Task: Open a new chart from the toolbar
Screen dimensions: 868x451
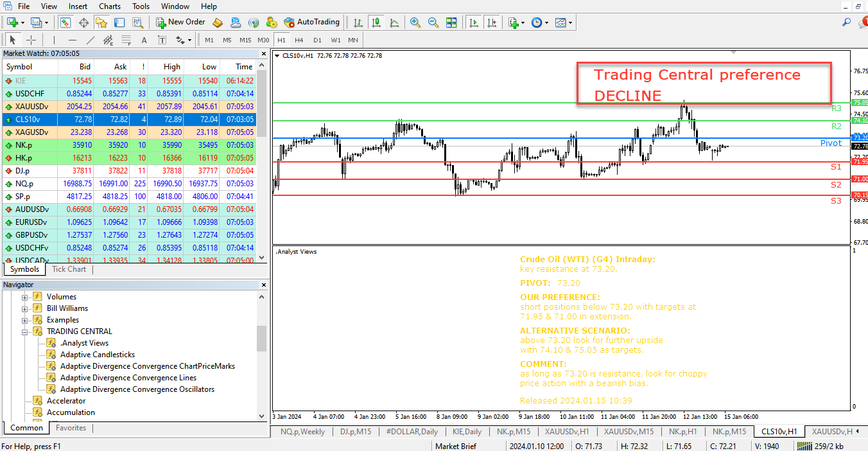Action: click(12, 22)
